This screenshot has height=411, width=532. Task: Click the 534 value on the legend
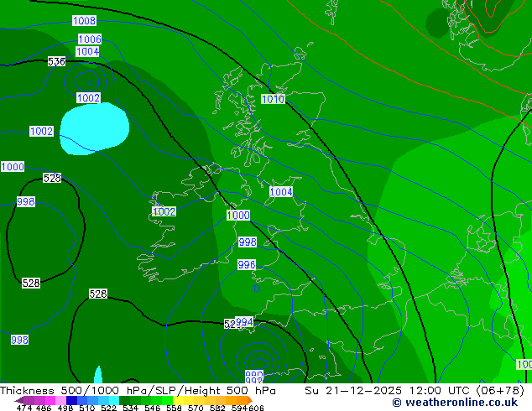(x=131, y=408)
